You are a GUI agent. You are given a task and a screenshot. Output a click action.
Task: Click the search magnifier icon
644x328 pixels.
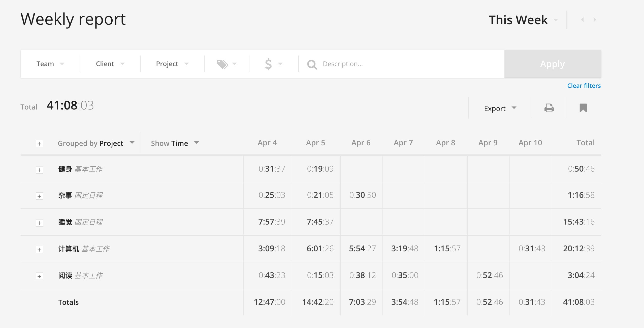click(x=312, y=64)
